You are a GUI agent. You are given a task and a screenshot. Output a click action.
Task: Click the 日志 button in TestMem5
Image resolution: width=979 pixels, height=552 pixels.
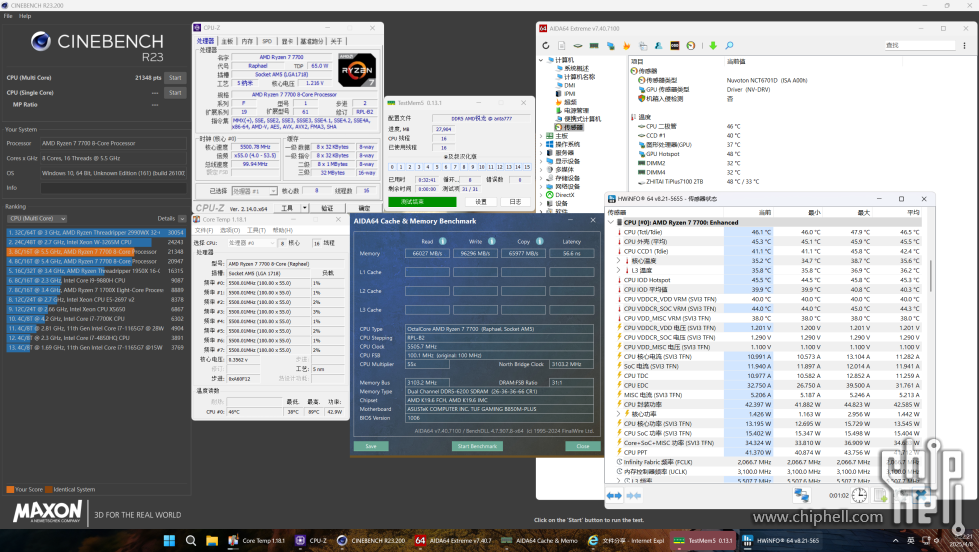pyautogui.click(x=515, y=202)
